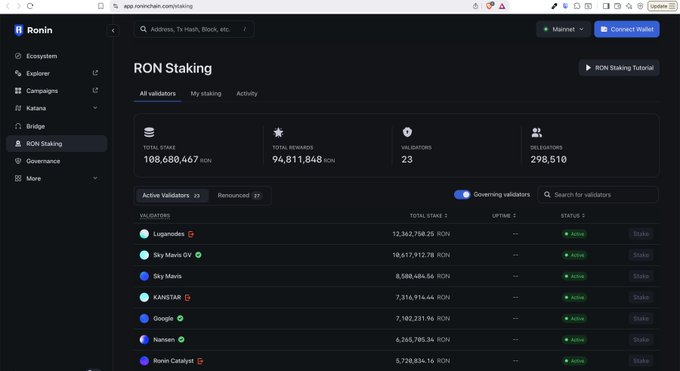Click the Stake button for Sky Mavis 8,580,484.56
The image size is (680, 371).
click(641, 276)
